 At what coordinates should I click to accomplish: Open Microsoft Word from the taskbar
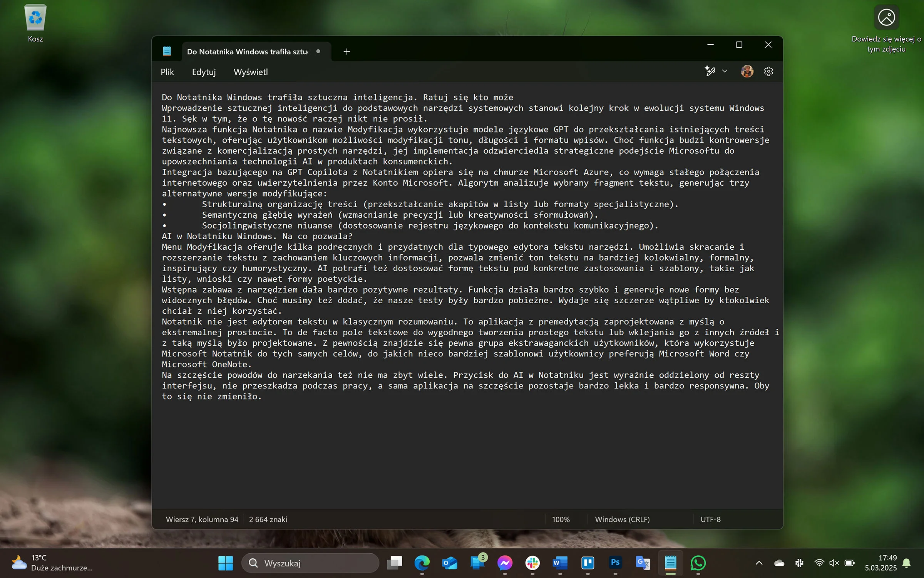pos(560,563)
